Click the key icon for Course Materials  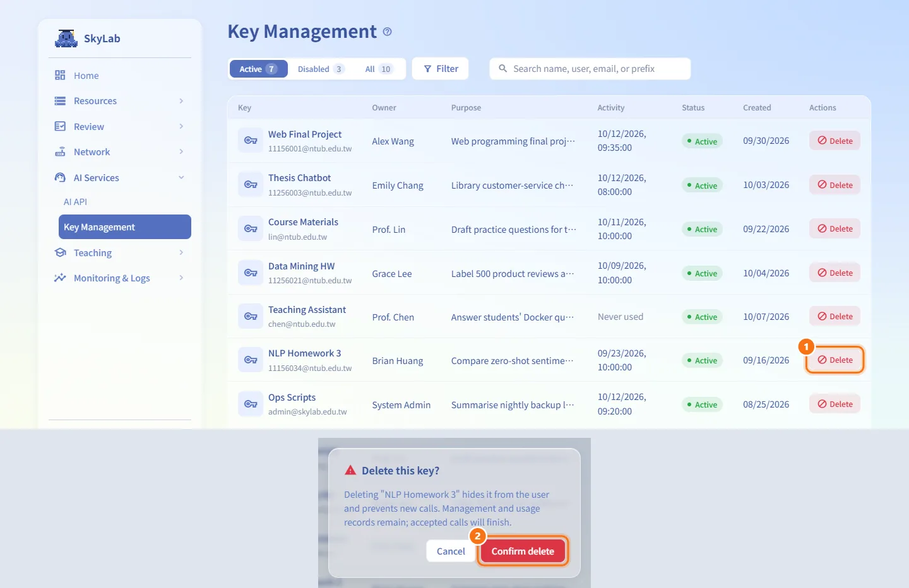[251, 229]
